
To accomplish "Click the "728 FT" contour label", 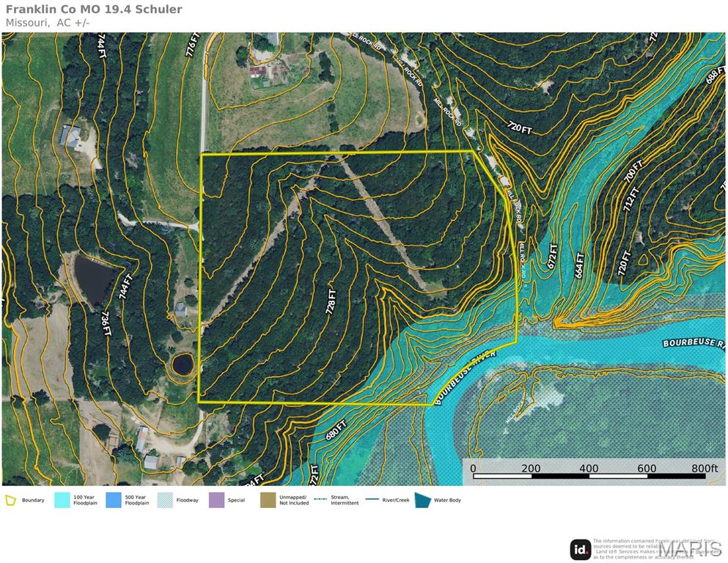I will (331, 302).
